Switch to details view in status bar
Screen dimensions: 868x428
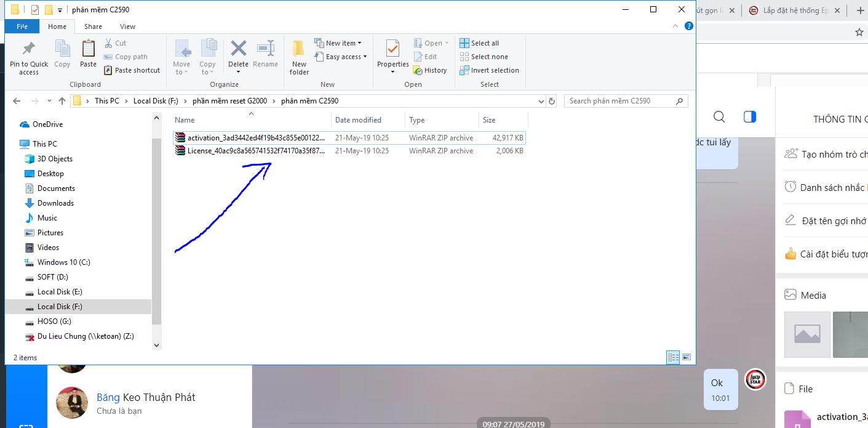click(x=673, y=357)
